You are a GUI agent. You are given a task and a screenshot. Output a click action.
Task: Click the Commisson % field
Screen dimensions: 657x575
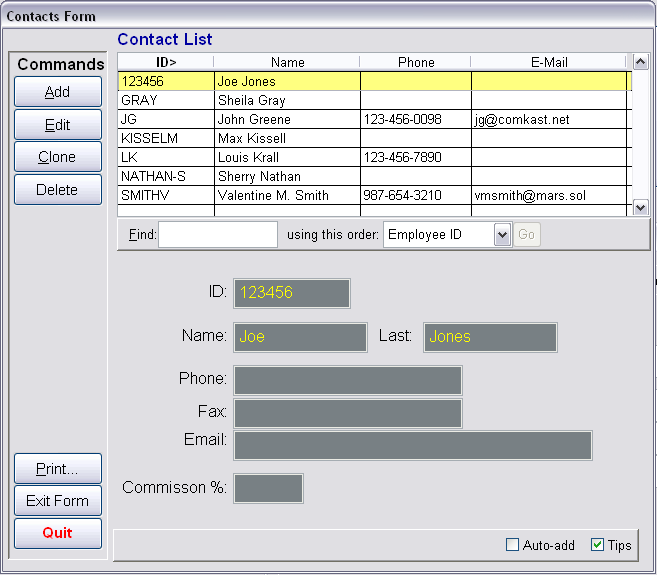268,488
